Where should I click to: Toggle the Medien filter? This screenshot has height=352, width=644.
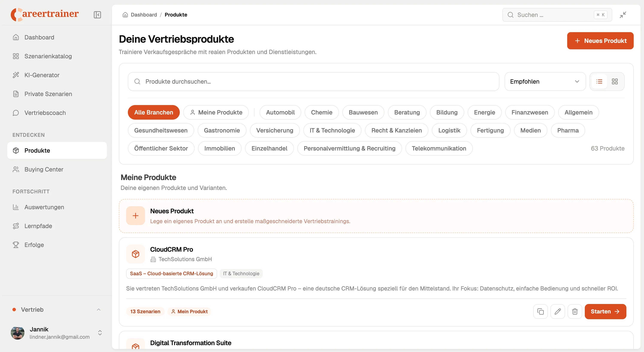[x=531, y=130]
